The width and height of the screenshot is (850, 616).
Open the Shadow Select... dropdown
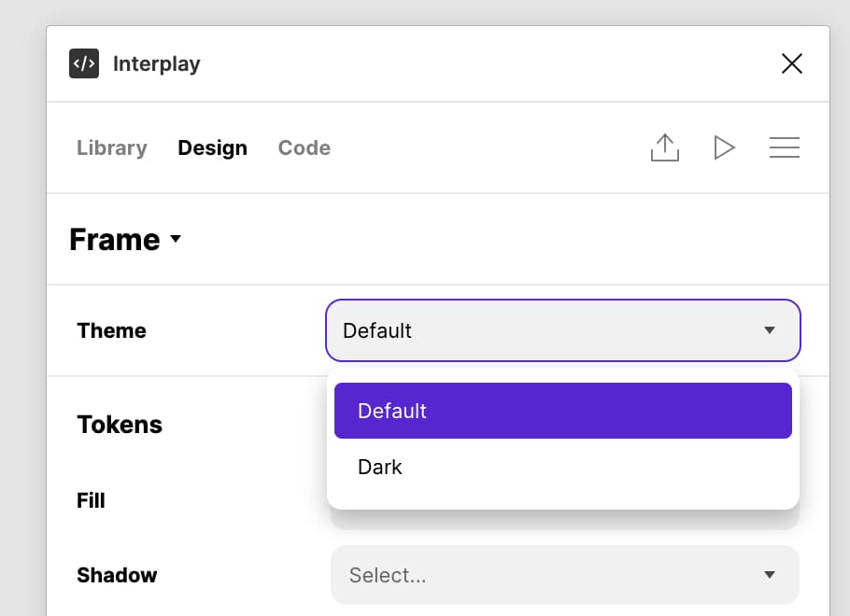565,575
